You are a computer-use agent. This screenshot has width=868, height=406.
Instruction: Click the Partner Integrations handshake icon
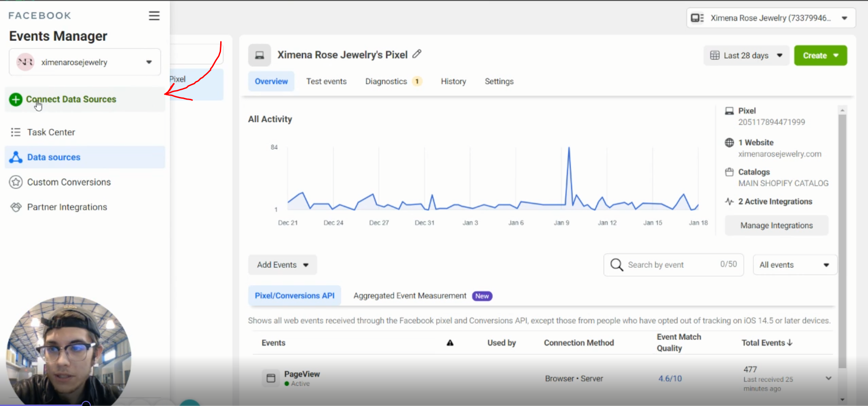tap(16, 207)
